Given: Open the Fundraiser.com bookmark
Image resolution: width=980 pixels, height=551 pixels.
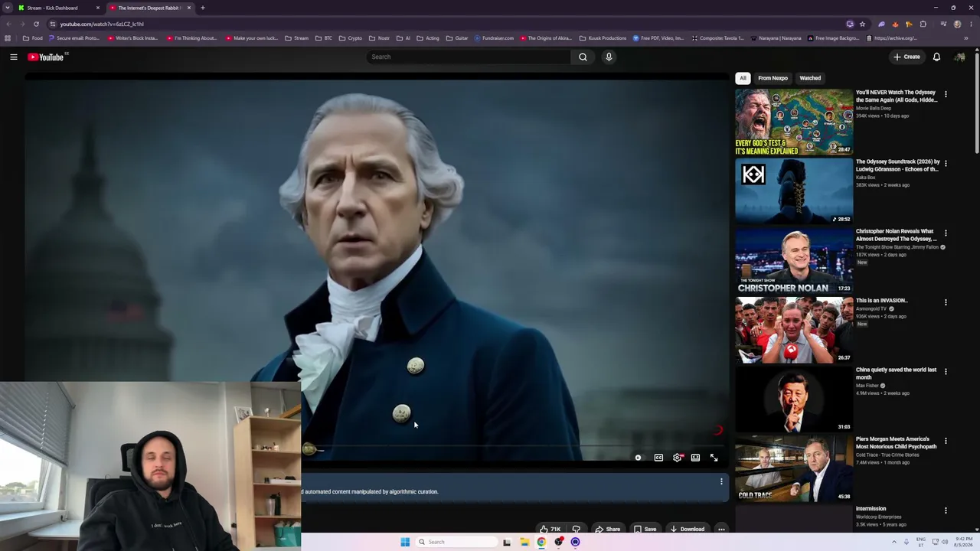Looking at the screenshot, I should tap(494, 38).
